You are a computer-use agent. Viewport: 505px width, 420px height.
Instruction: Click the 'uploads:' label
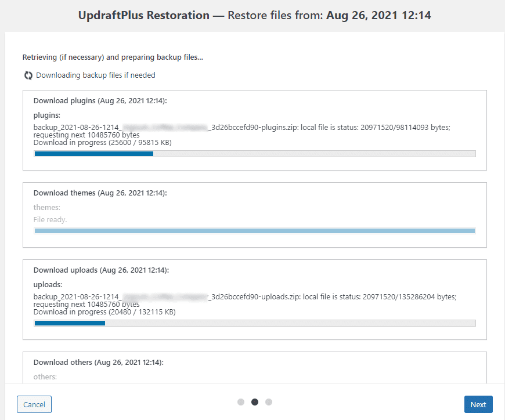click(48, 284)
